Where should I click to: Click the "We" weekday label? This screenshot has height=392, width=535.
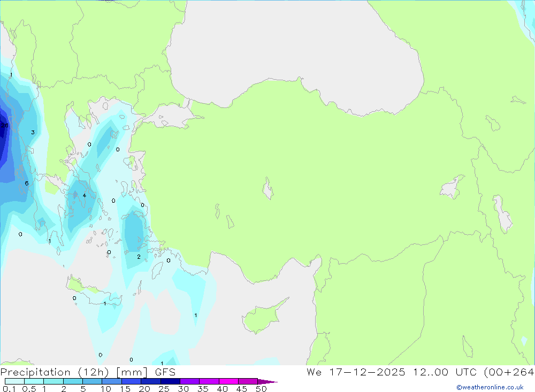coord(314,372)
